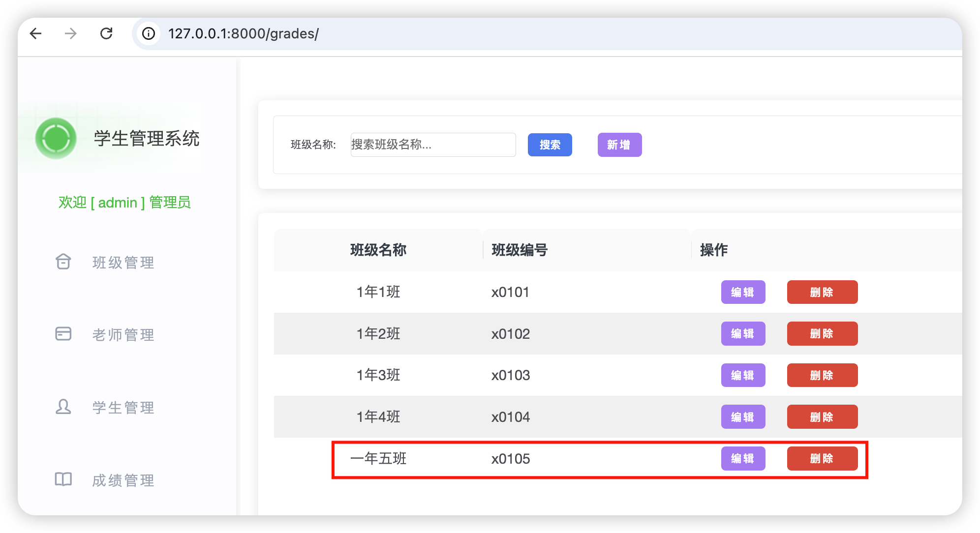Delete class x0104 row
The image size is (980, 533).
(822, 416)
